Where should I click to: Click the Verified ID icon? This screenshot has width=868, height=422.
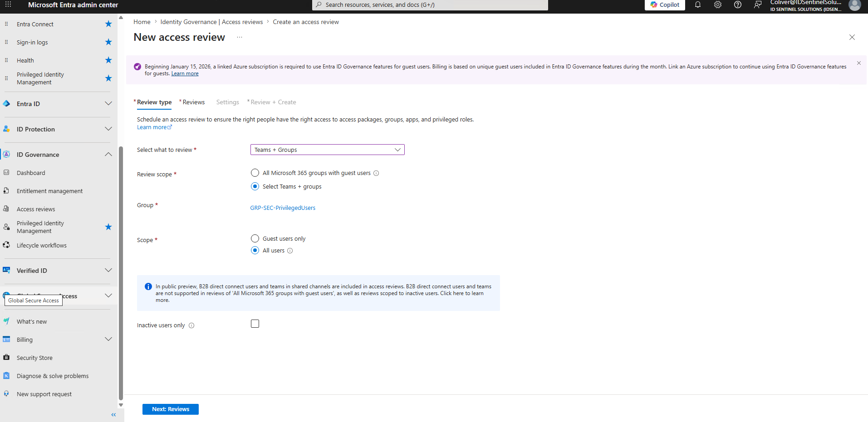click(6, 271)
